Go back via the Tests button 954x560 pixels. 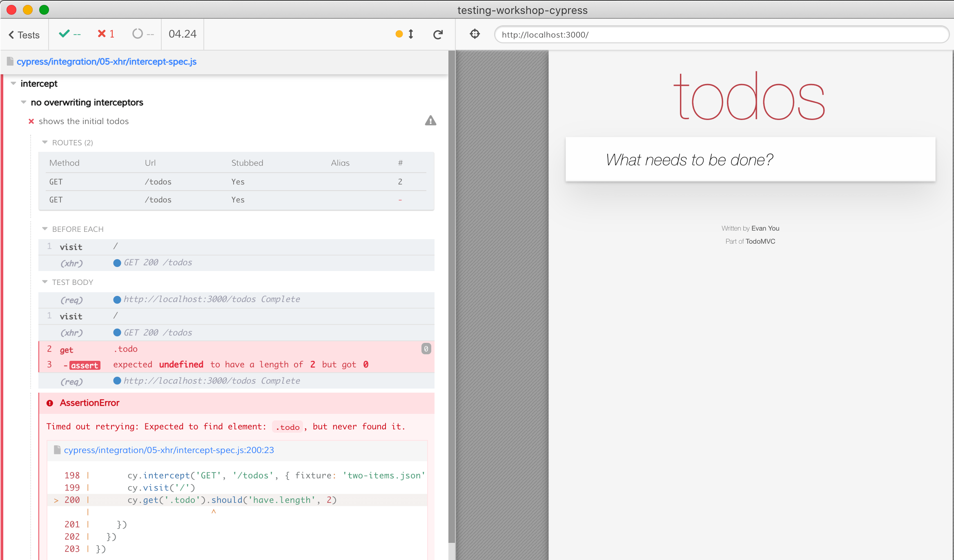(x=24, y=35)
